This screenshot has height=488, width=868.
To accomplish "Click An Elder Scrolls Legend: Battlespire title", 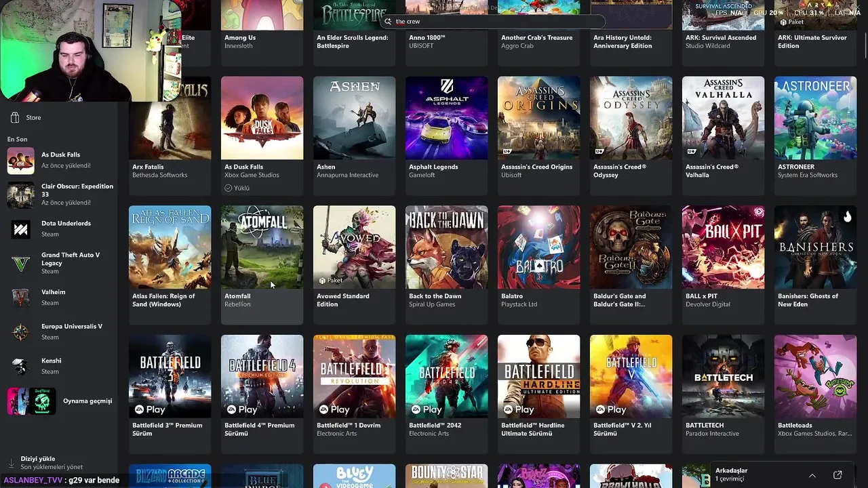I will [353, 42].
